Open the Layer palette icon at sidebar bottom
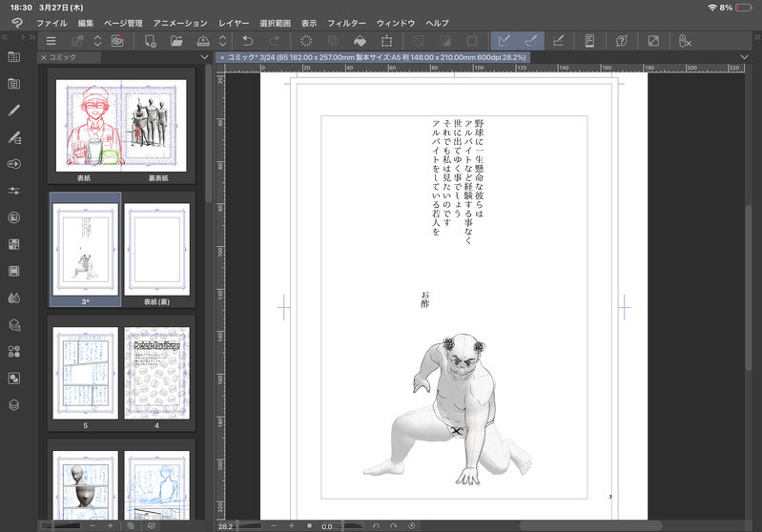The width and height of the screenshot is (762, 532). (14, 404)
